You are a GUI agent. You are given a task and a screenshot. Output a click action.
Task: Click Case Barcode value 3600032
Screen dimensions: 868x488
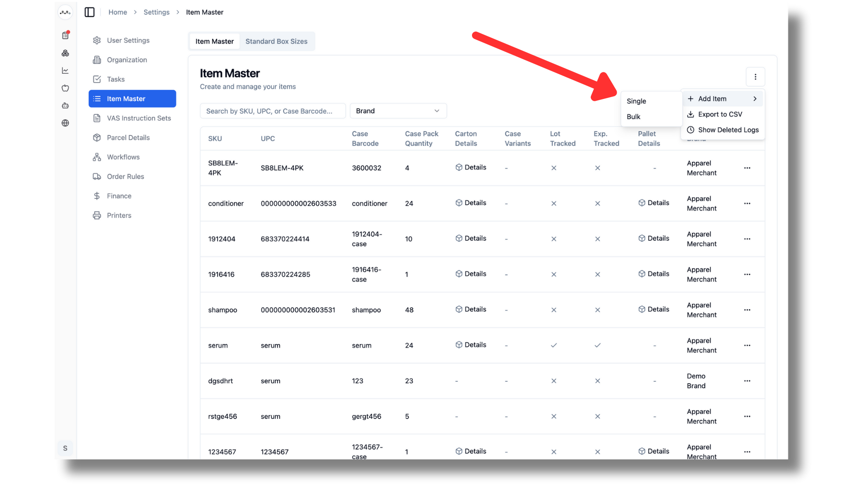pos(366,168)
